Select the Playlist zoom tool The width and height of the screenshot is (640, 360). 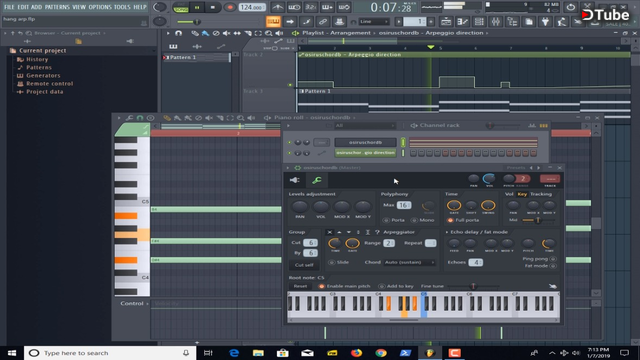[269, 33]
